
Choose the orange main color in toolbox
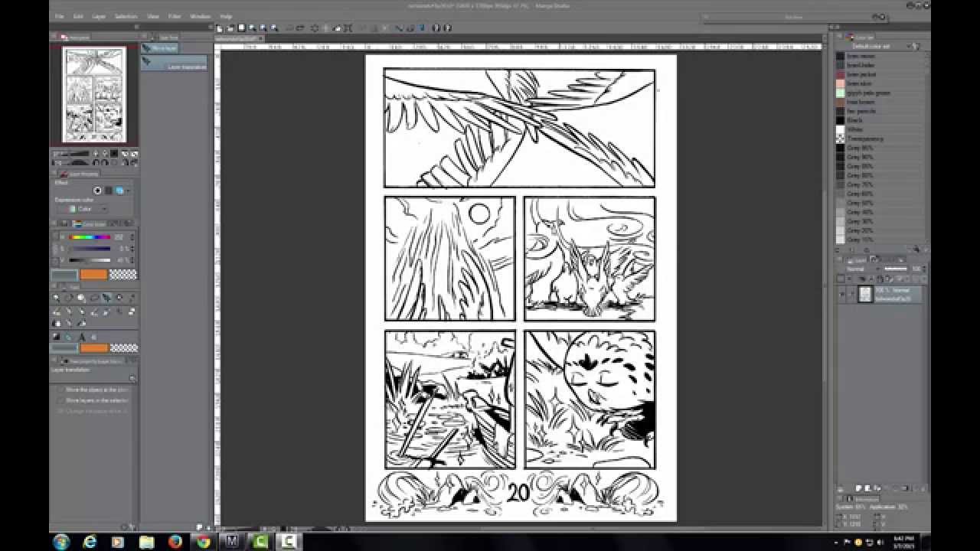(94, 347)
